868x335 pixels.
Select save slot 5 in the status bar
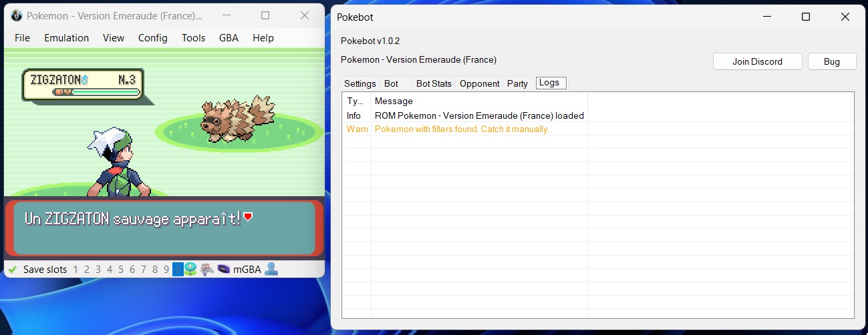point(121,270)
